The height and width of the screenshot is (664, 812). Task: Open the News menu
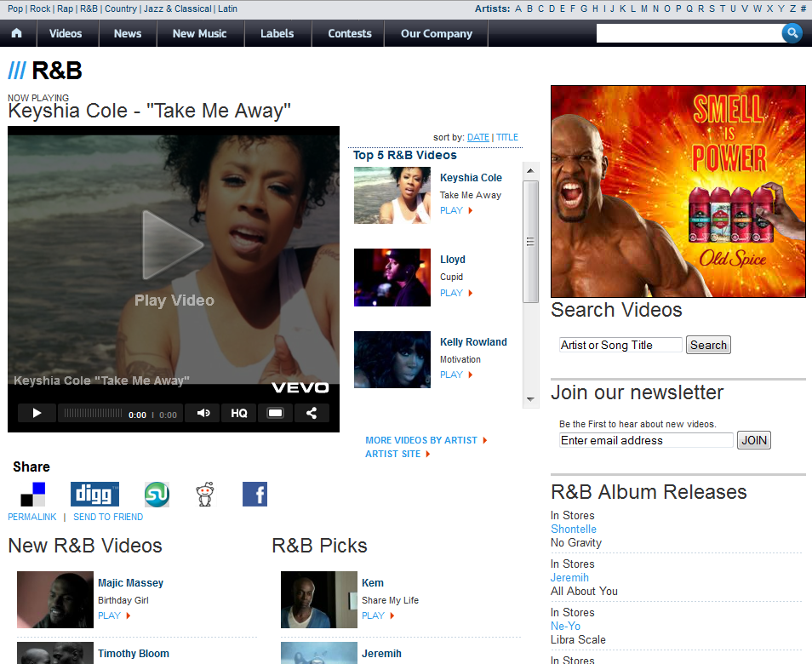(128, 34)
